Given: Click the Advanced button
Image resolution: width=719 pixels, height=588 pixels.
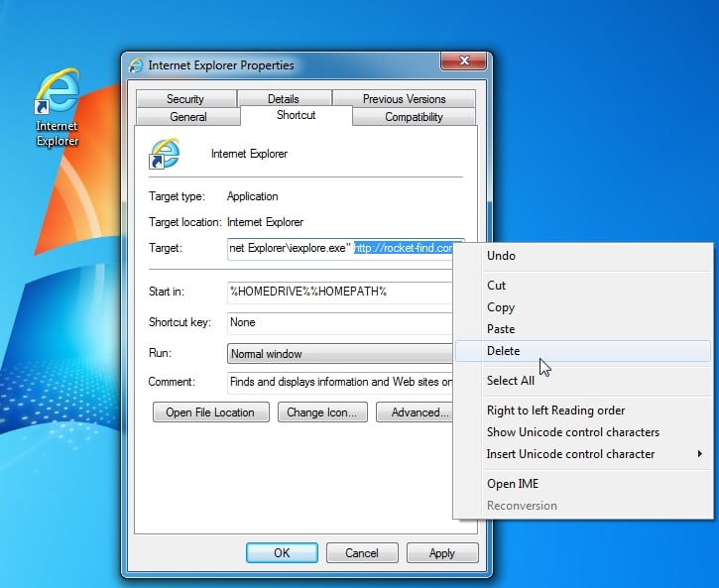Looking at the screenshot, I should tap(415, 412).
